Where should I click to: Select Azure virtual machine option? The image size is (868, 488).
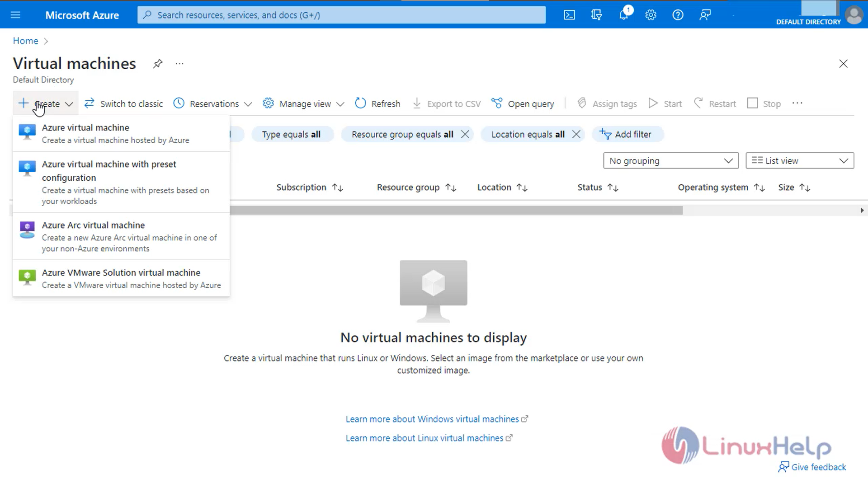(x=121, y=133)
